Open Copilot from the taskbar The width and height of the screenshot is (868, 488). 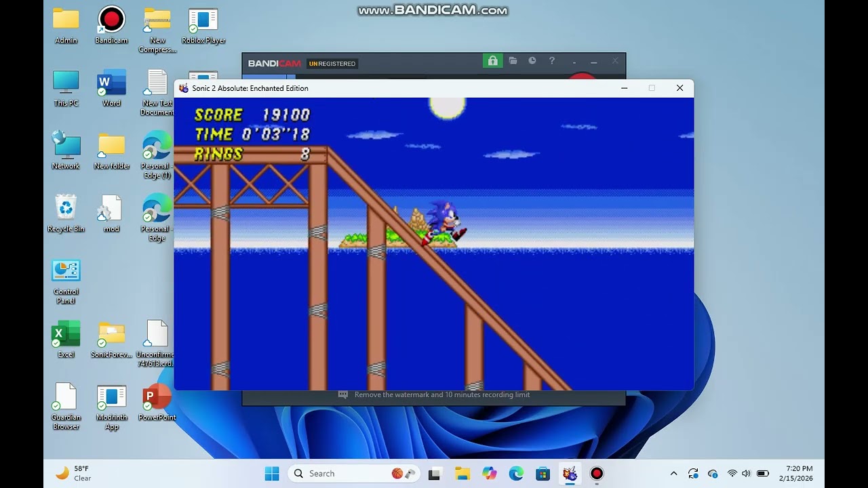point(490,473)
